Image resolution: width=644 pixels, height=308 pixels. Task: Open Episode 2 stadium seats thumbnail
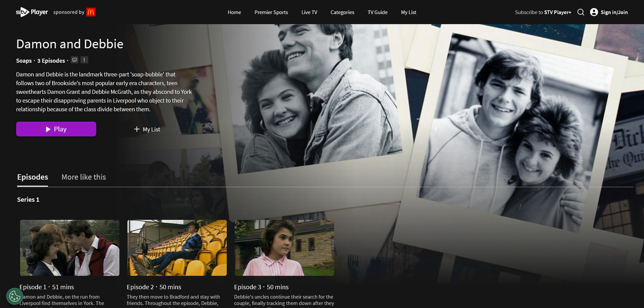pos(177,248)
